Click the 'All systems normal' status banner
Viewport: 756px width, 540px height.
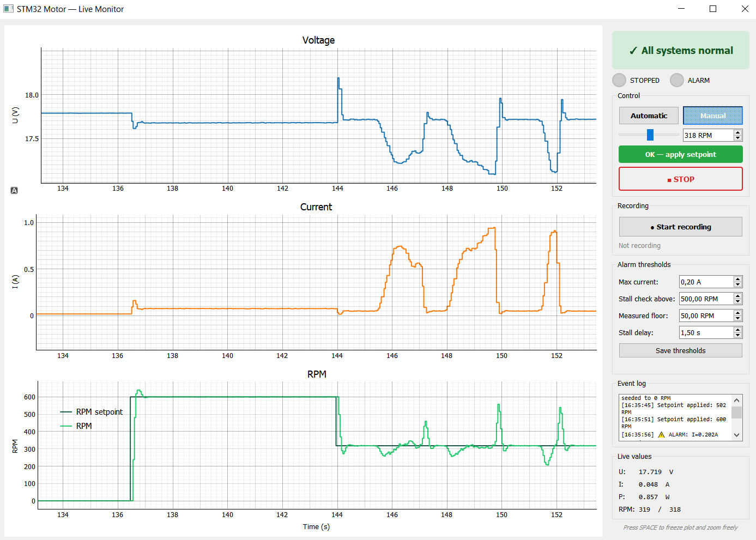point(681,50)
